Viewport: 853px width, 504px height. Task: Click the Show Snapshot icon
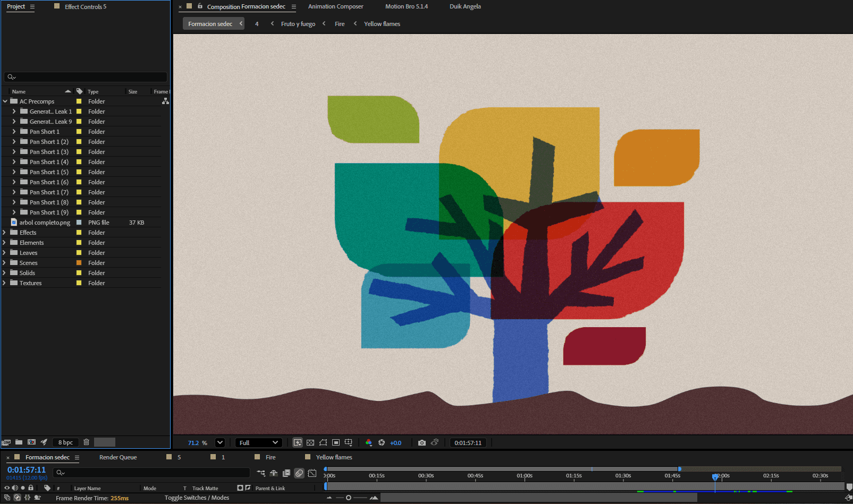435,442
